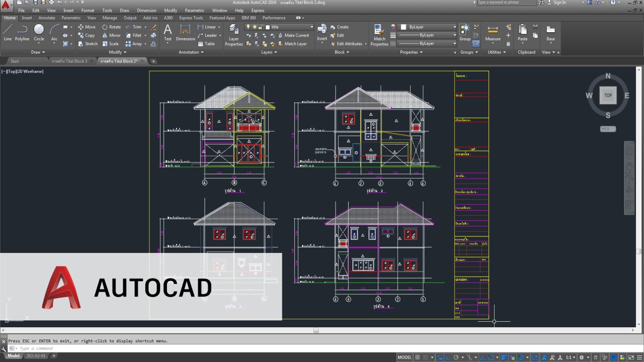Click the Cut icon in Clipboard panel

pyautogui.click(x=535, y=27)
